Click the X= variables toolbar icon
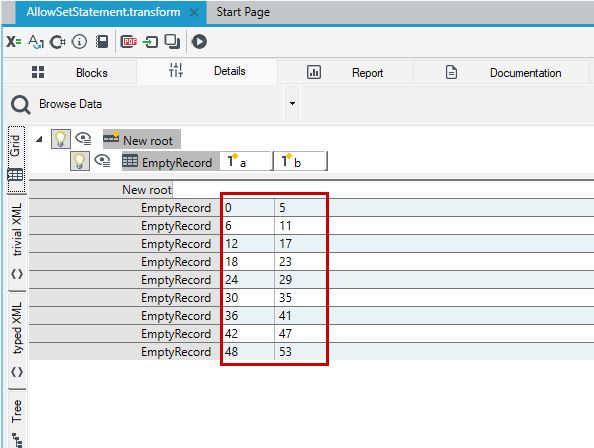594x448 pixels. [14, 41]
